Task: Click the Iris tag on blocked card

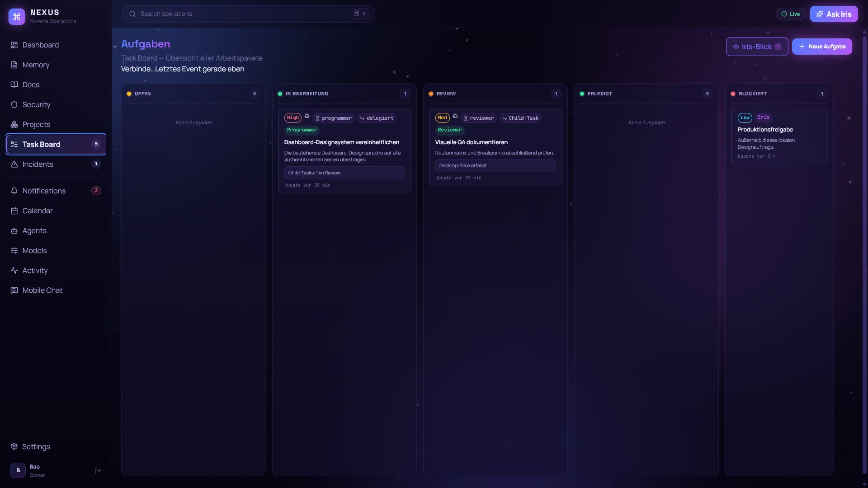Action: coord(764,117)
